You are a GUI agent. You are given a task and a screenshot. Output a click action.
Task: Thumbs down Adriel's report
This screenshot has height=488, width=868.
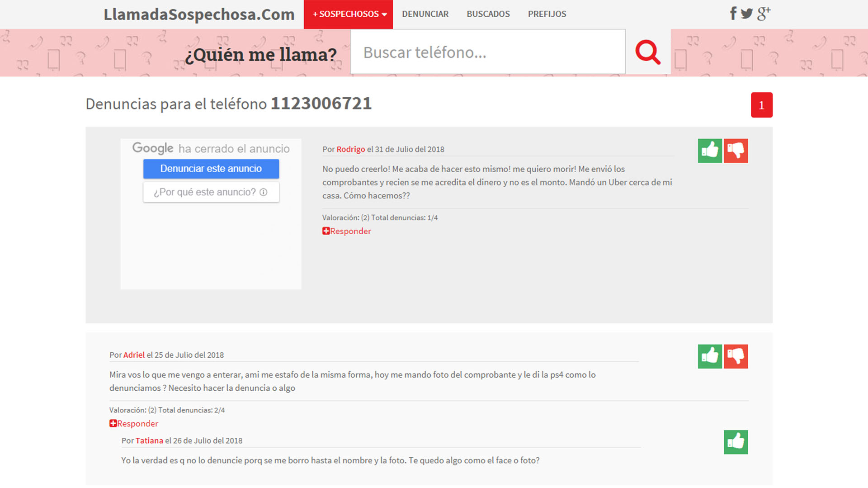pos(736,356)
